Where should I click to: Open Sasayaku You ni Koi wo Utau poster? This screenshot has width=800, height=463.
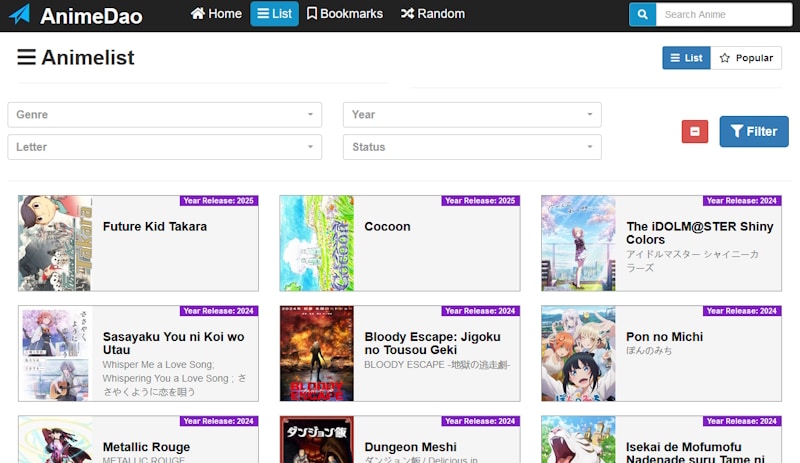point(55,353)
